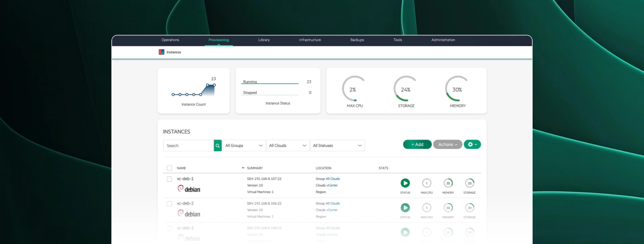Focus the instance Search field
Viewport: 644px width, 244px height.
coord(188,146)
